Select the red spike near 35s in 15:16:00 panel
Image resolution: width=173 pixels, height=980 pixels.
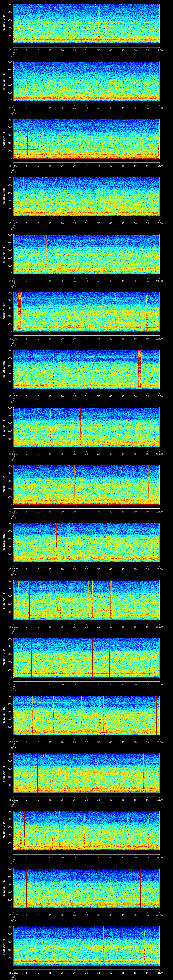(x=99, y=32)
